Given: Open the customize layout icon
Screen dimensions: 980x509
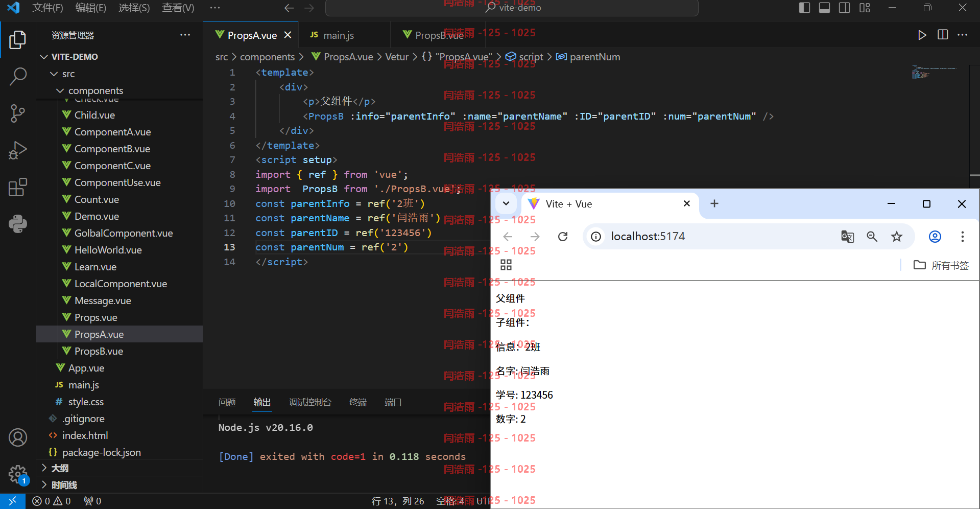Looking at the screenshot, I should point(865,8).
